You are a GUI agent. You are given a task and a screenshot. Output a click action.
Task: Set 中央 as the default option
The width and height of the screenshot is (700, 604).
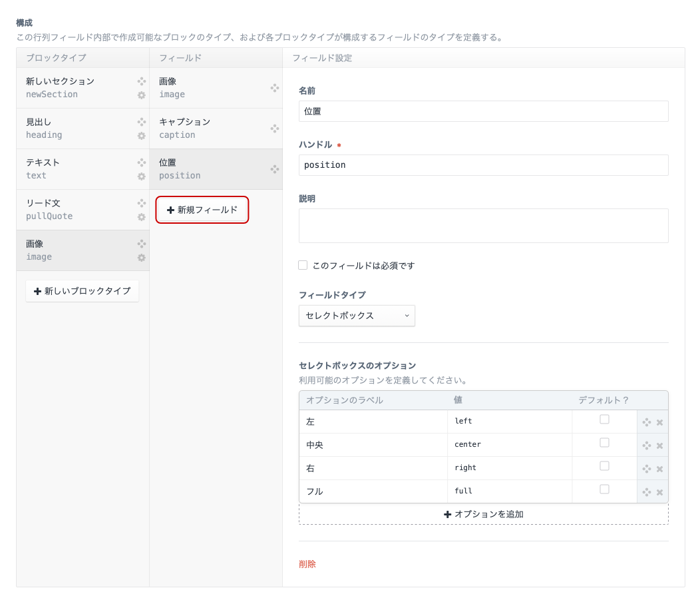[x=604, y=443]
